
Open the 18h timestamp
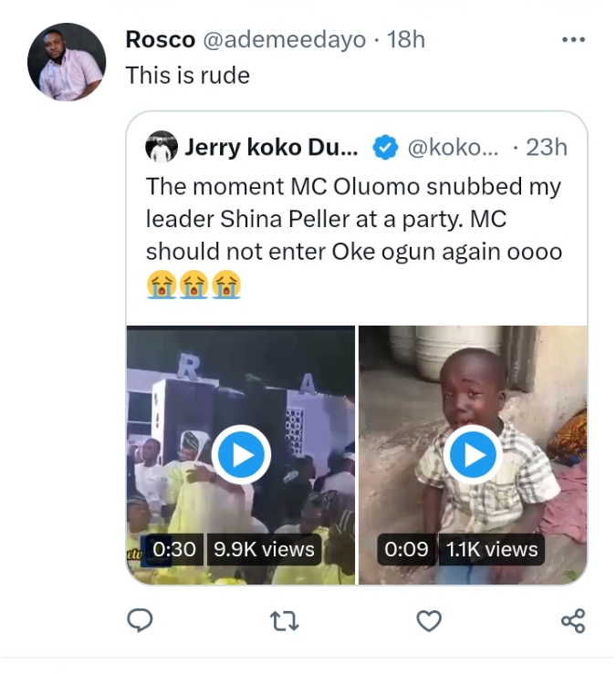point(406,40)
